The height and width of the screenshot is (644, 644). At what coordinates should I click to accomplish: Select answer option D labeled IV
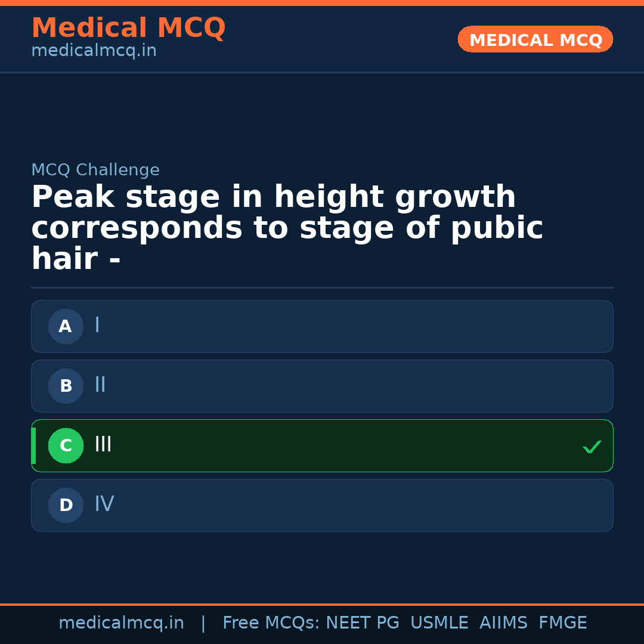click(x=322, y=505)
